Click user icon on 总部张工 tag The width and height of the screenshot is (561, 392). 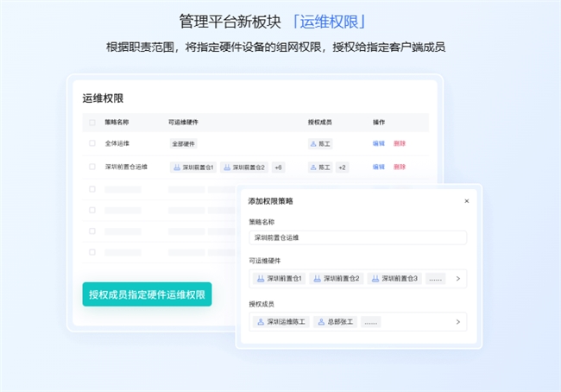[322, 322]
